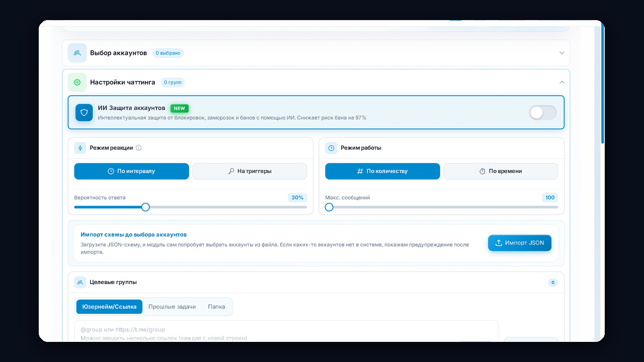The height and width of the screenshot is (362, 644).
Task: Click the reaction mode lightning icon
Action: tap(80, 148)
